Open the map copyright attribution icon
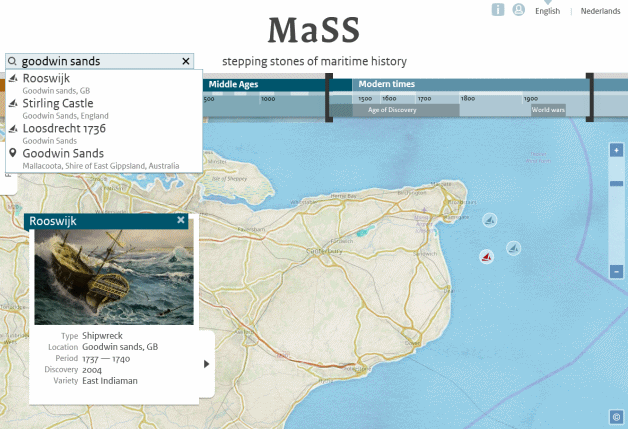 [616, 417]
